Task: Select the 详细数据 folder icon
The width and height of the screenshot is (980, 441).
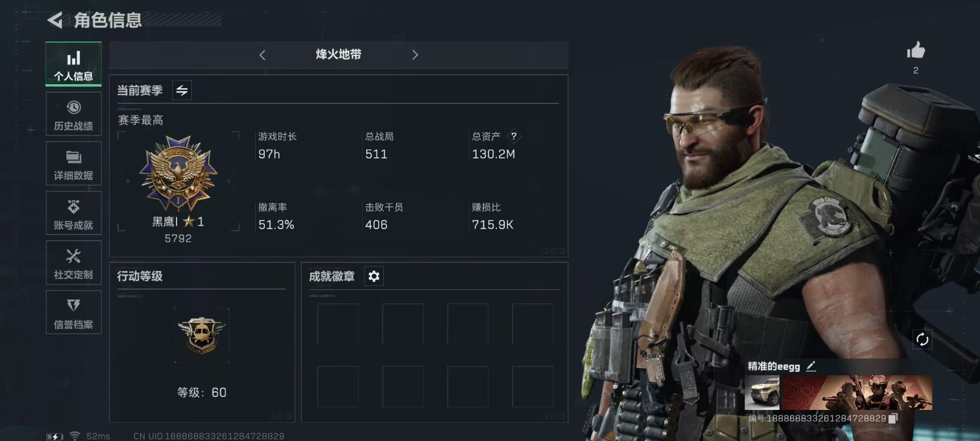Action: 73,157
